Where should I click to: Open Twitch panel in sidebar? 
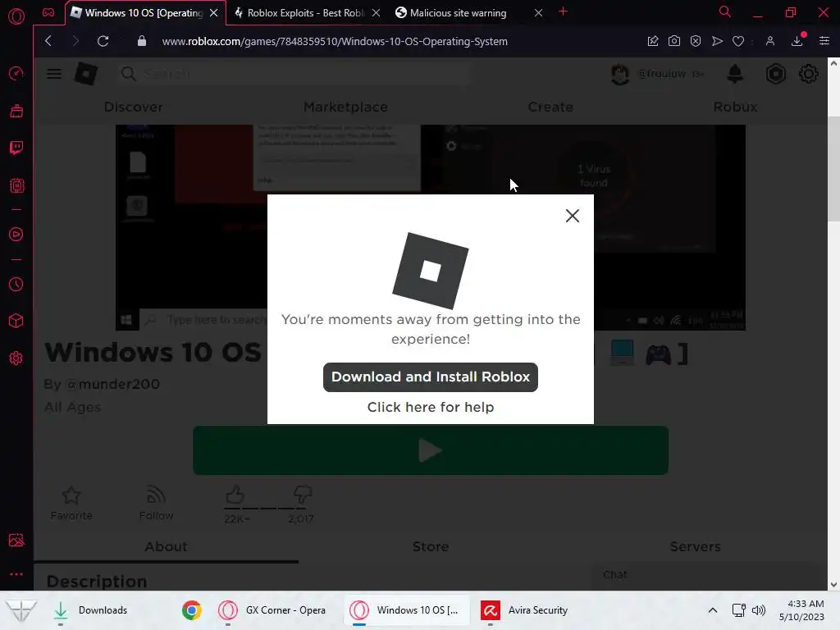tap(16, 148)
